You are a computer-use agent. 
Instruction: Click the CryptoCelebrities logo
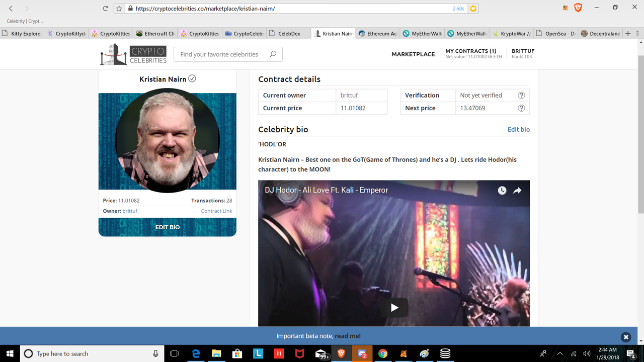133,54
